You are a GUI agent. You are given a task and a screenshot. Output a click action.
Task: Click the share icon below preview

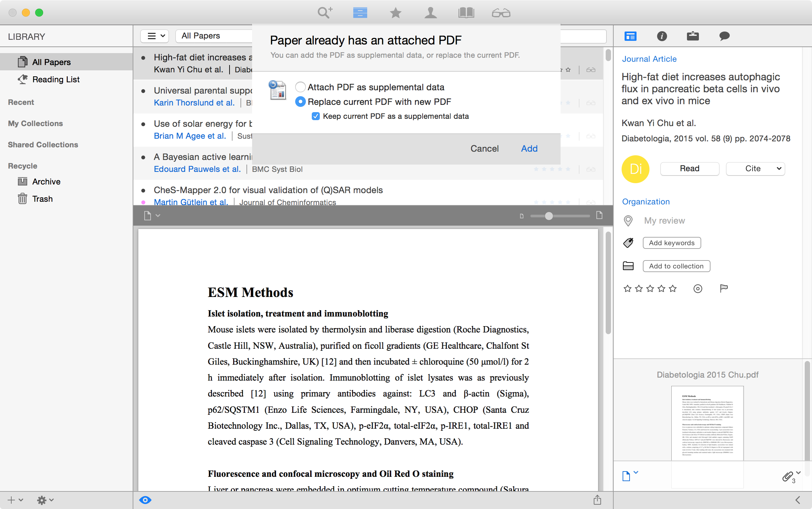click(x=597, y=500)
